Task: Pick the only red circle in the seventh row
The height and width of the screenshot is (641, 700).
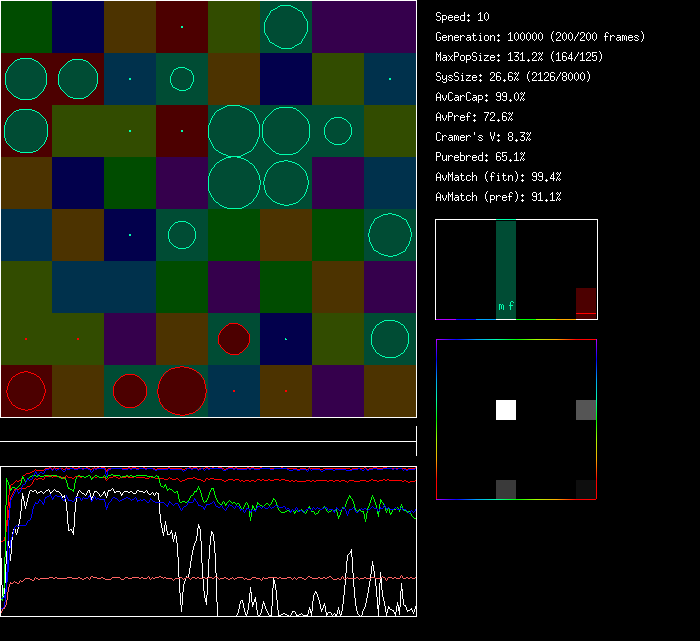Action: click(234, 339)
